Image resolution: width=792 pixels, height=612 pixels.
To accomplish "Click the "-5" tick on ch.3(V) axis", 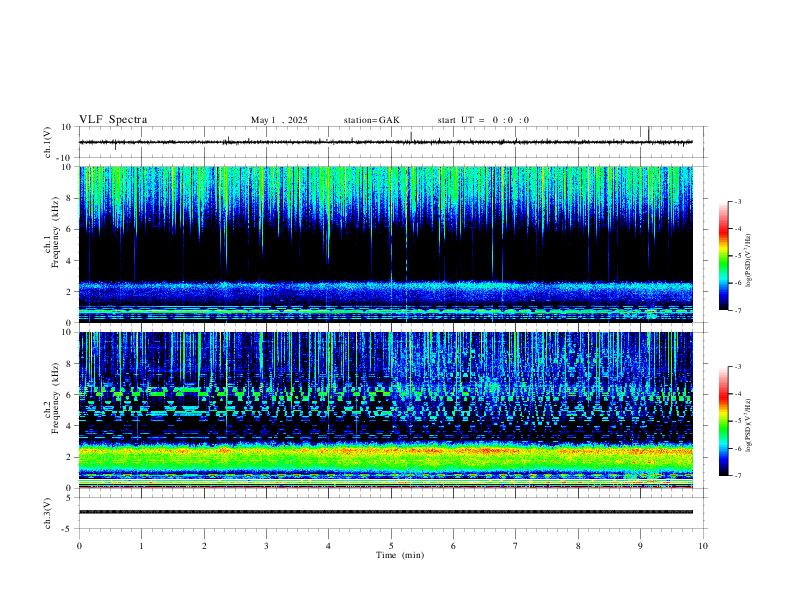I will coord(68,529).
